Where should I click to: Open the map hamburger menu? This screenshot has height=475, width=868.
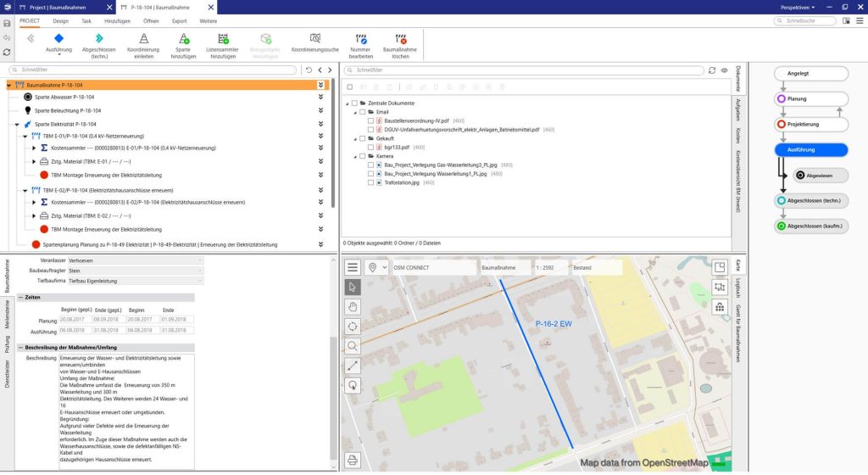pyautogui.click(x=353, y=267)
